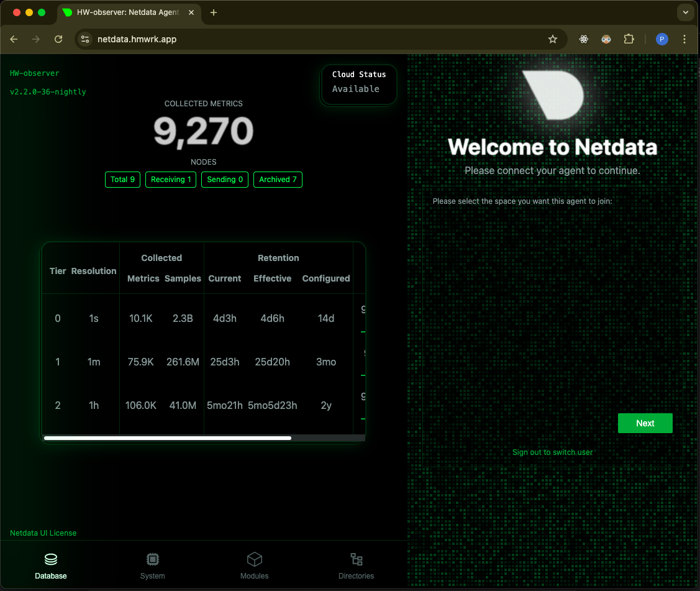Open the Netdata UI License link
The height and width of the screenshot is (591, 700).
pos(43,533)
